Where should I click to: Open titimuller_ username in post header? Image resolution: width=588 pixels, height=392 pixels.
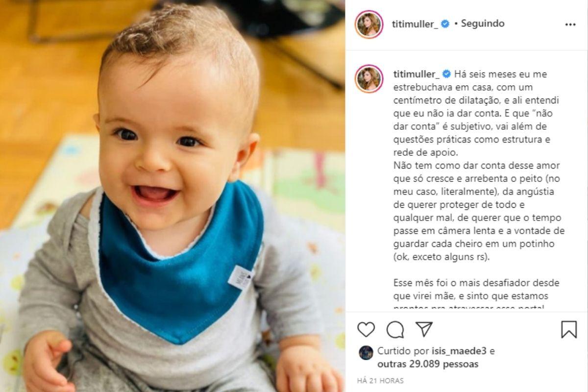[416, 24]
